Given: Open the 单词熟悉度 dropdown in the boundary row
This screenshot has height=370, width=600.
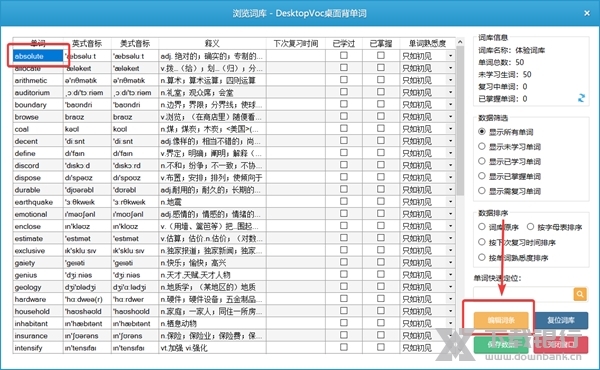Looking at the screenshot, I should [450, 104].
